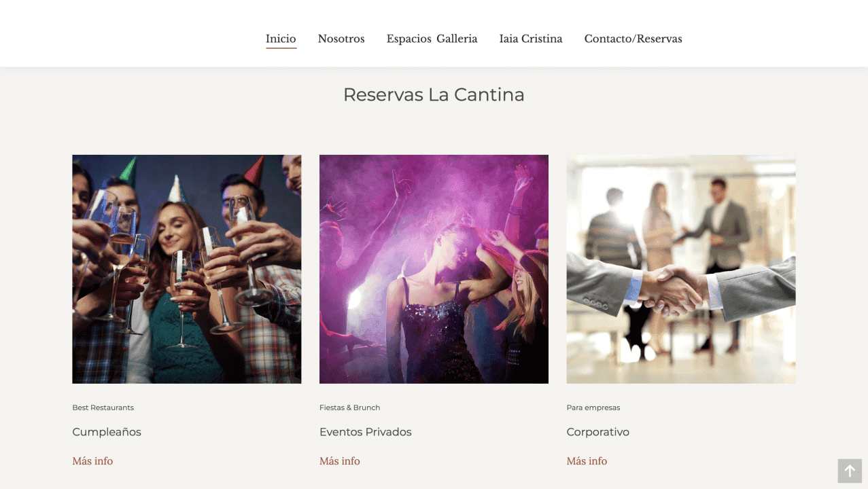Select the Best Restaurants category label
868x489 pixels.
[x=103, y=407]
